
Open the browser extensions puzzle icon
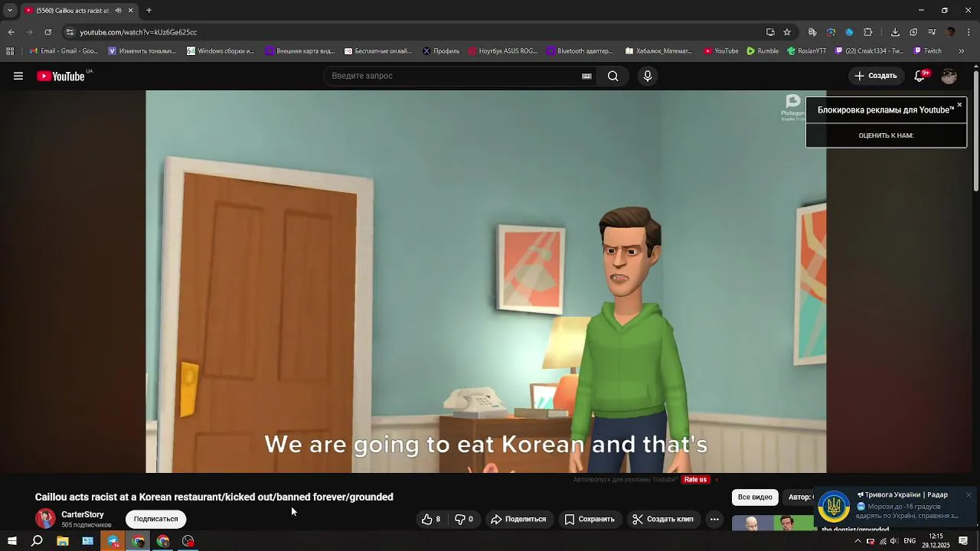click(867, 32)
